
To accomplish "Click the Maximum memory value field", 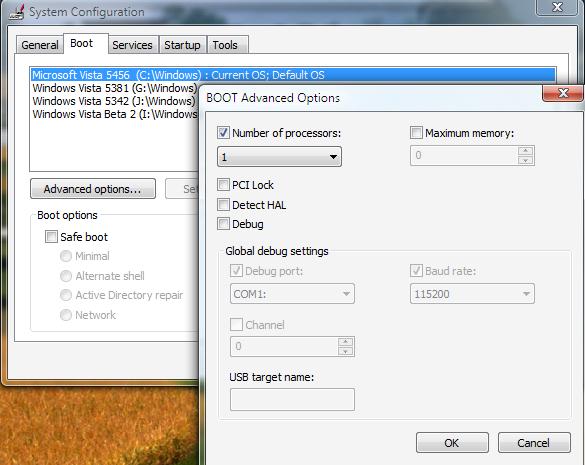I will tap(464, 155).
